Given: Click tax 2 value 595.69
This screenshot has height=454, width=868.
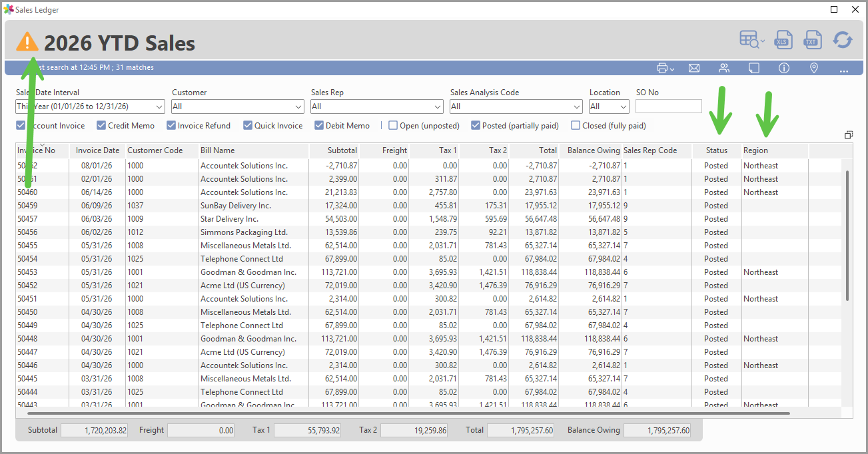Looking at the screenshot, I should click(x=496, y=219).
